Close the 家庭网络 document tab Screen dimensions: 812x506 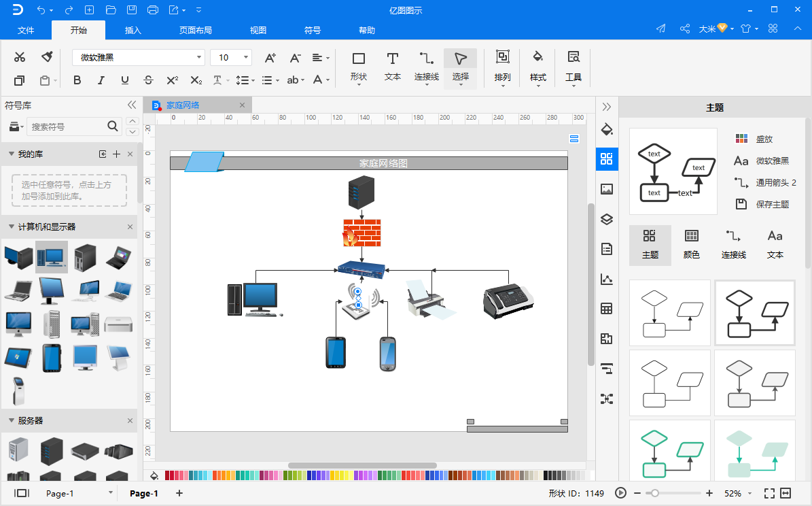point(242,105)
